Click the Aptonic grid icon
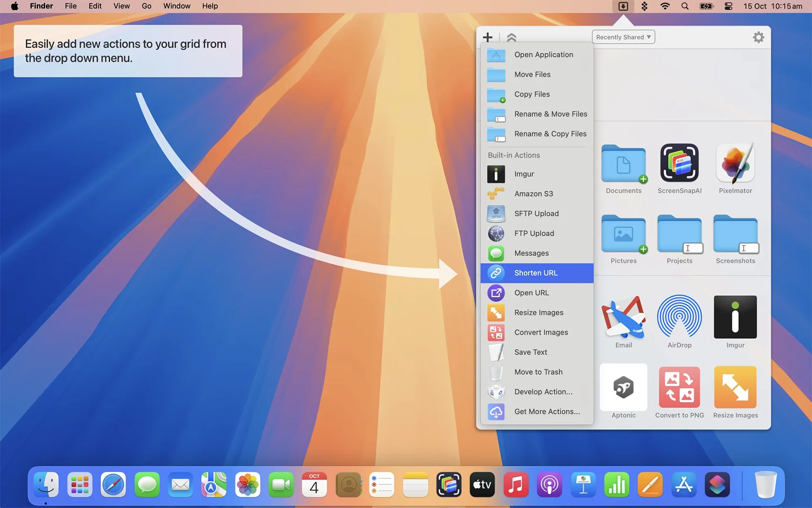The width and height of the screenshot is (812, 508). [x=623, y=388]
